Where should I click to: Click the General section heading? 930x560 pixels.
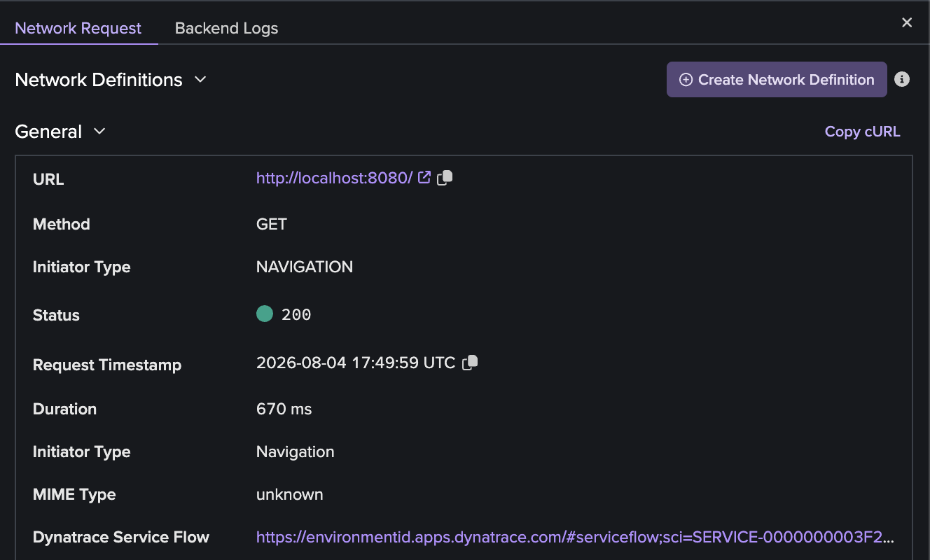(x=48, y=132)
